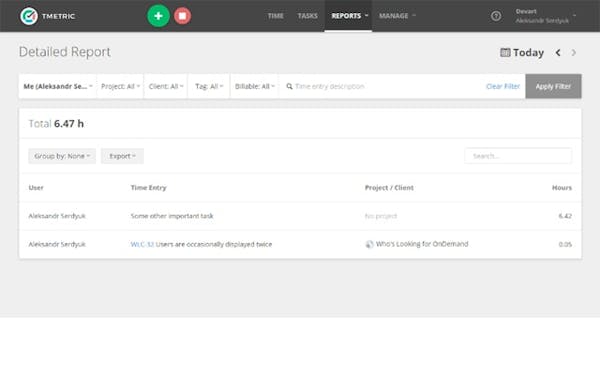This screenshot has height=375, width=600.
Task: Go to previous day with left chevron
Action: (x=558, y=52)
